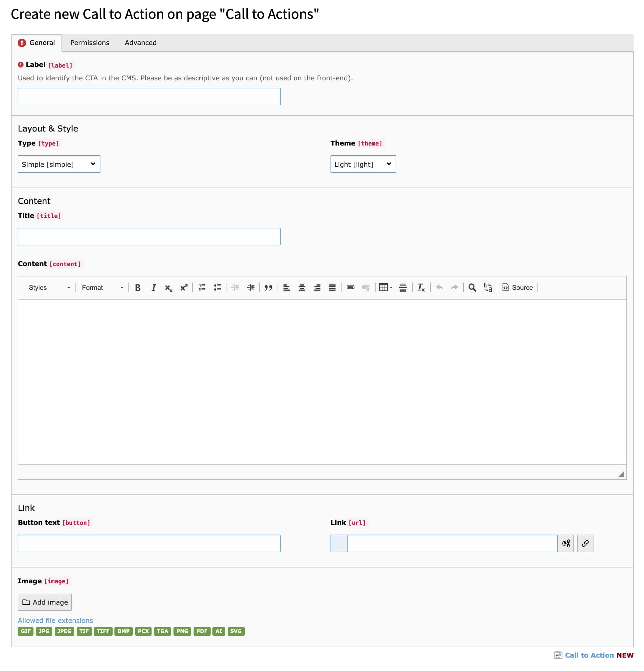644x671 pixels.
Task: Center align the editor text
Action: coord(302,288)
